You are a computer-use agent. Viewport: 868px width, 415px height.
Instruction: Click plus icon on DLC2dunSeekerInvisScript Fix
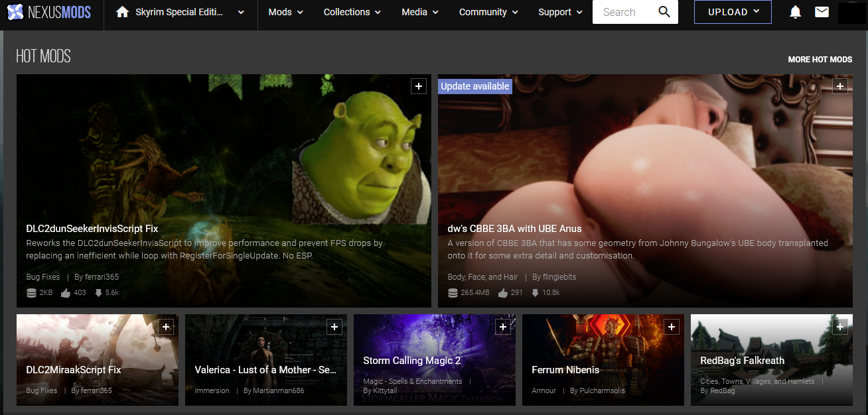point(418,86)
